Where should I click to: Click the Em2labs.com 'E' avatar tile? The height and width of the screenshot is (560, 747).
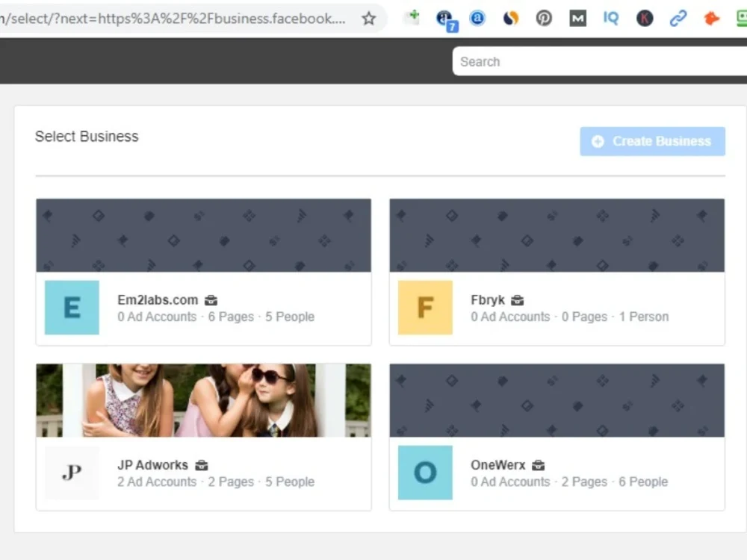coord(72,307)
